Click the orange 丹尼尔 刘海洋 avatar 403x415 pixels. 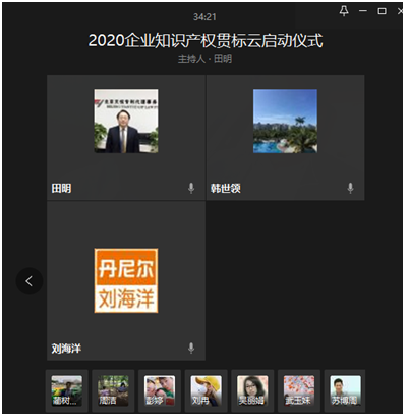point(126,280)
